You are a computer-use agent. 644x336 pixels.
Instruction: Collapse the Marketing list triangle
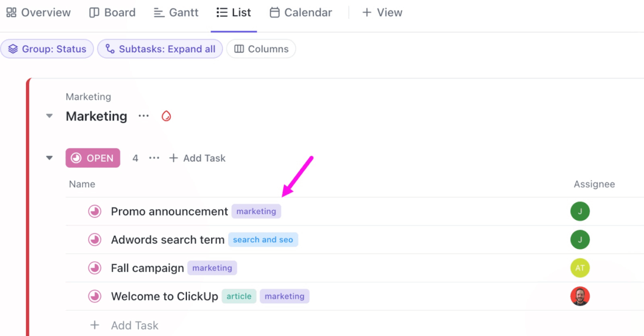(x=49, y=116)
